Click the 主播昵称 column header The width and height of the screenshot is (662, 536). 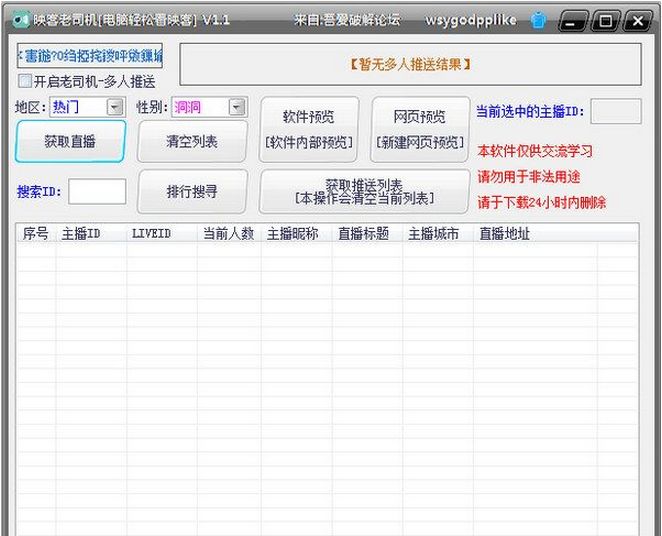[292, 234]
